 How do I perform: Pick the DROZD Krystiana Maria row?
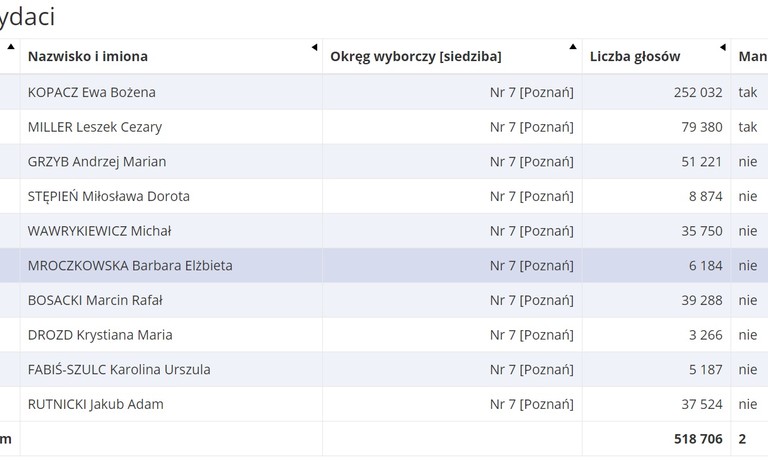100,335
